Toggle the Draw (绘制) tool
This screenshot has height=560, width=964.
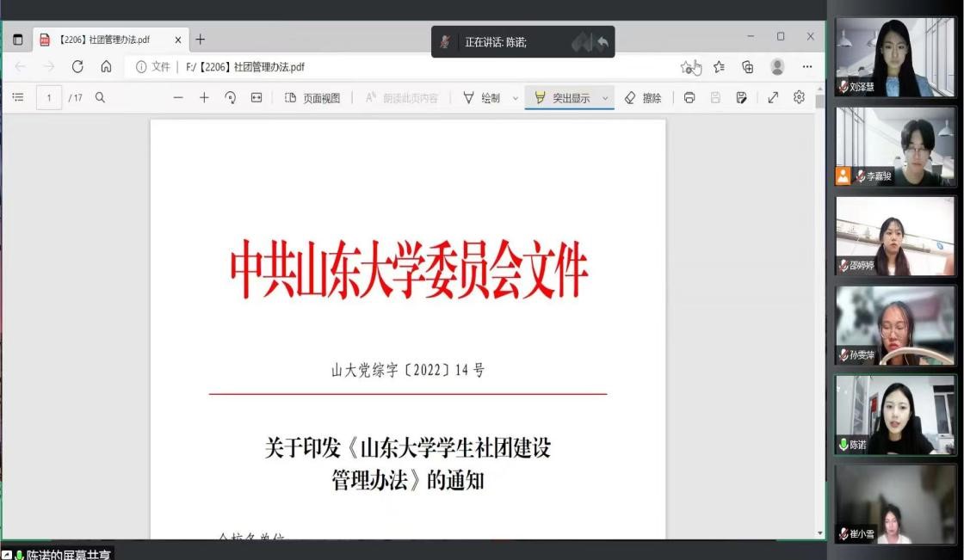pyautogui.click(x=482, y=98)
